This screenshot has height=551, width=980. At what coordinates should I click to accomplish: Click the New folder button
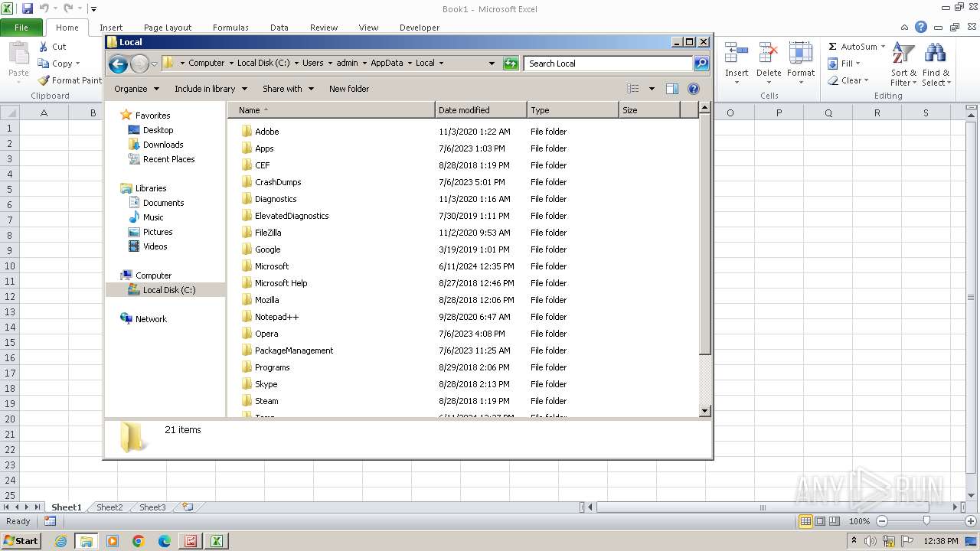click(x=349, y=89)
